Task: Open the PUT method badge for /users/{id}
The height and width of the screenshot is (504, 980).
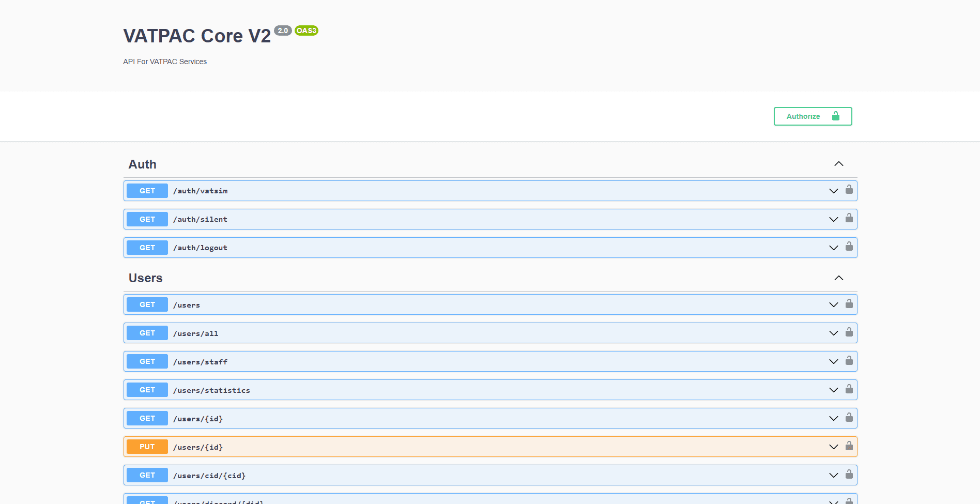Action: click(x=147, y=447)
